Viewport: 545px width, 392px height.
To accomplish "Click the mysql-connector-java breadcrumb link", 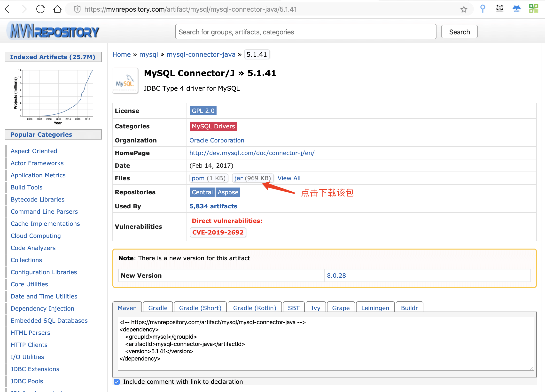I will coord(201,55).
